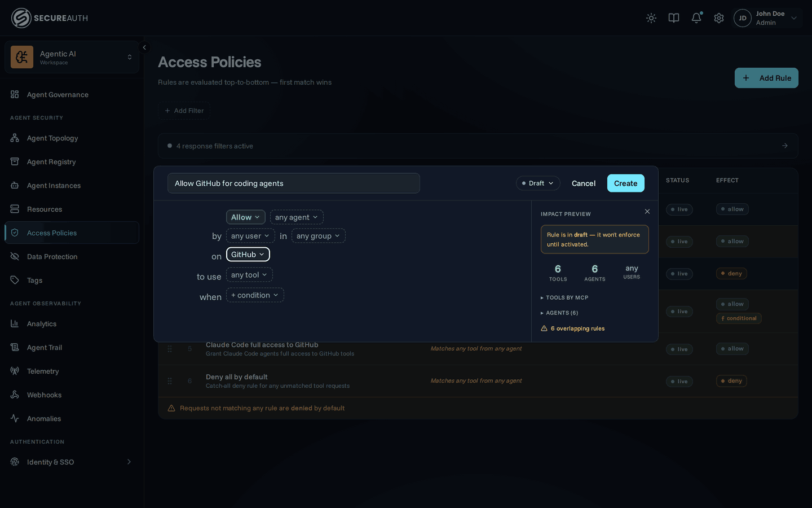Click the SecureAuth logo

click(x=50, y=18)
